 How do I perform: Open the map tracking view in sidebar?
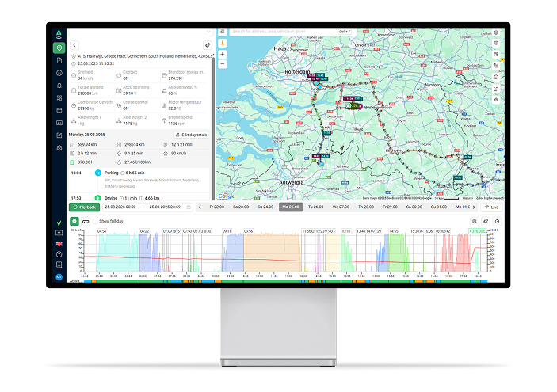[x=59, y=48]
